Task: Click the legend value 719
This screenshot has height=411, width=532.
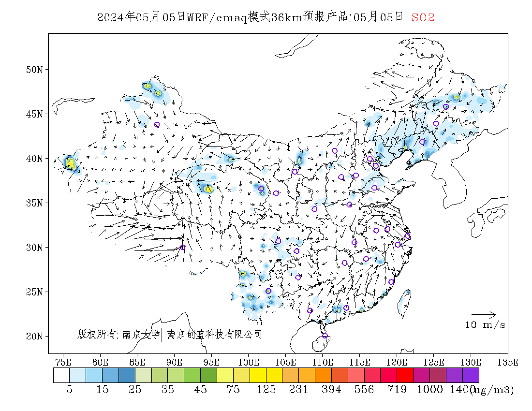Action: pos(397,389)
